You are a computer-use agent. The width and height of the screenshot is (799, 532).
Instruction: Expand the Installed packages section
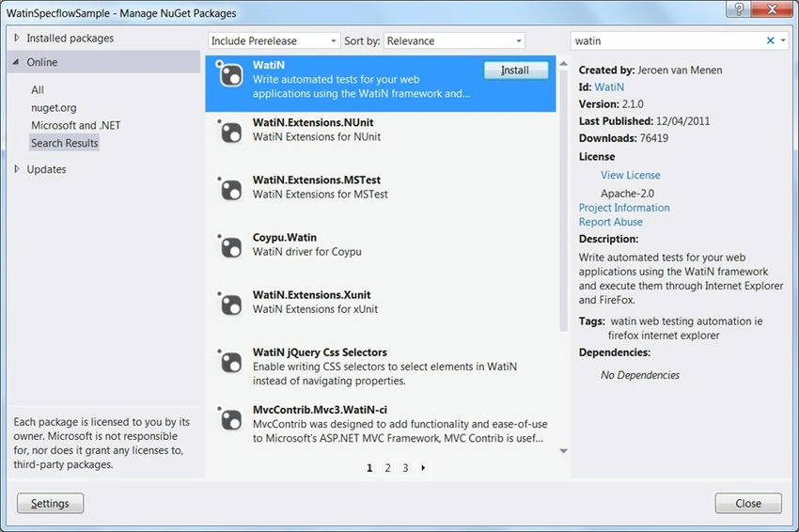coord(17,38)
